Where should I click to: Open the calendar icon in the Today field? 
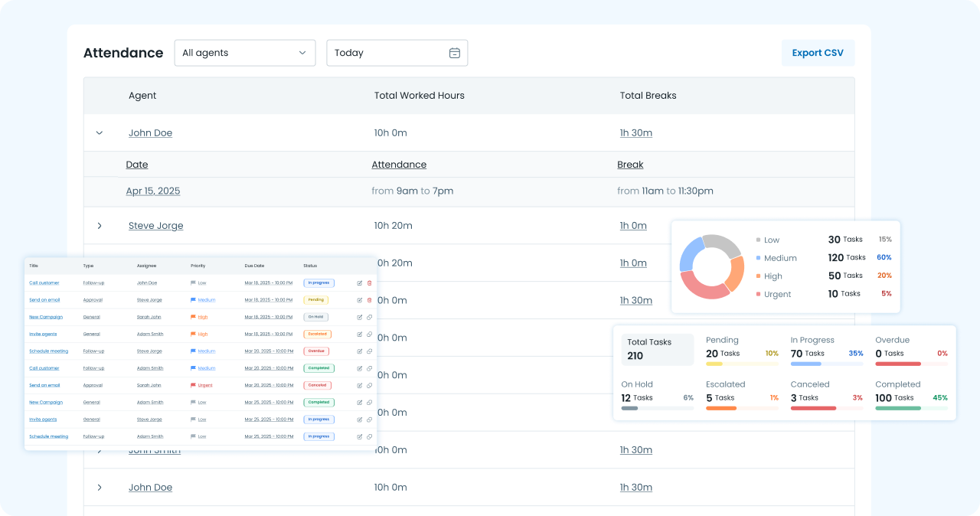pyautogui.click(x=454, y=53)
